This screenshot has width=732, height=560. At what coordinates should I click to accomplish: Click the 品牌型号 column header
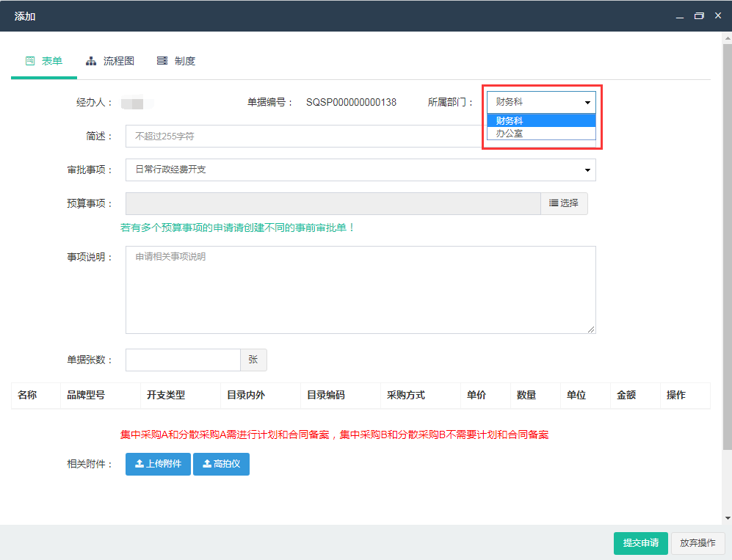[x=101, y=396]
